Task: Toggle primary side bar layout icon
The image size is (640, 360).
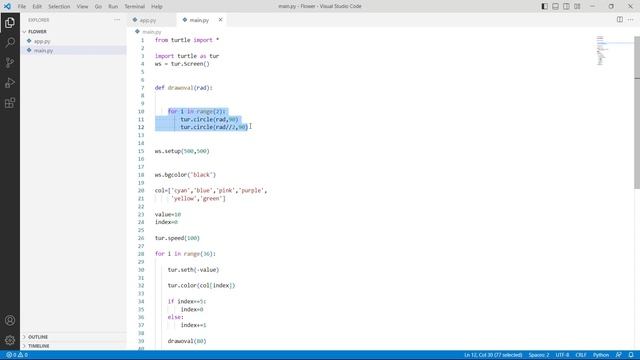Action: [544, 6]
